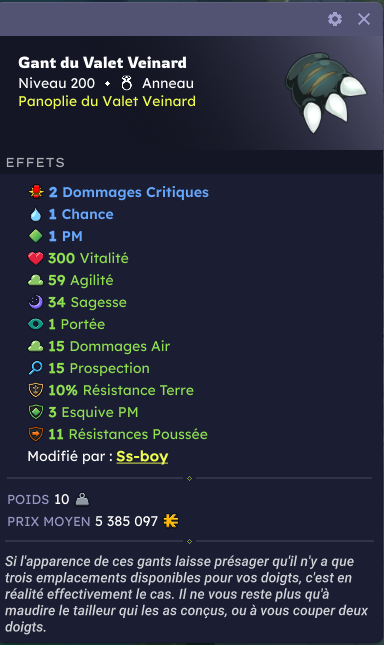
Task: Click the Résistances Poussée shield icon
Action: (36, 434)
